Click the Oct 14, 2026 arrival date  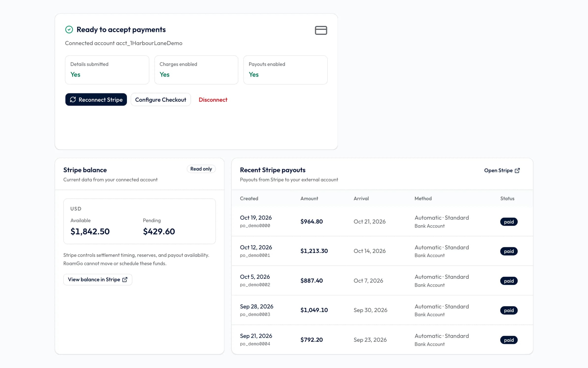pos(369,251)
